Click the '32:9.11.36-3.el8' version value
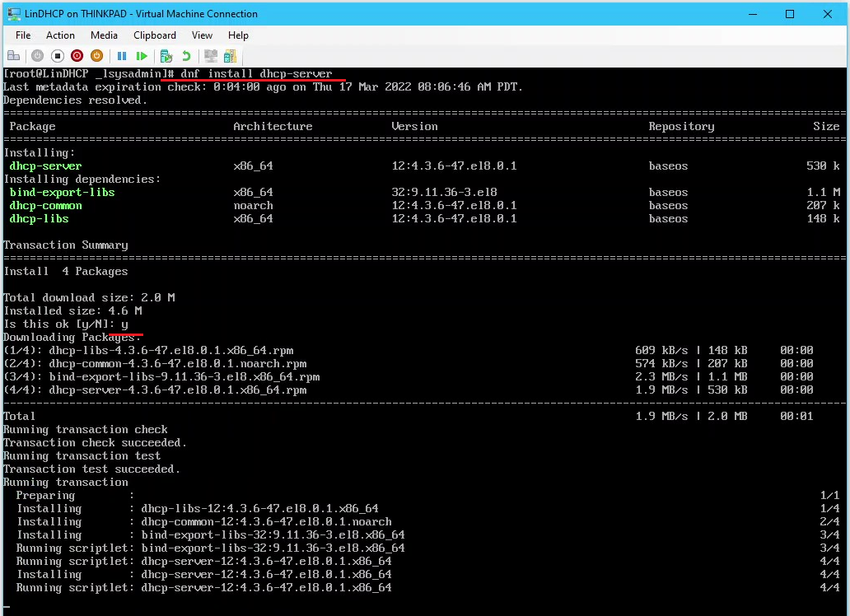850x616 pixels. (x=445, y=193)
